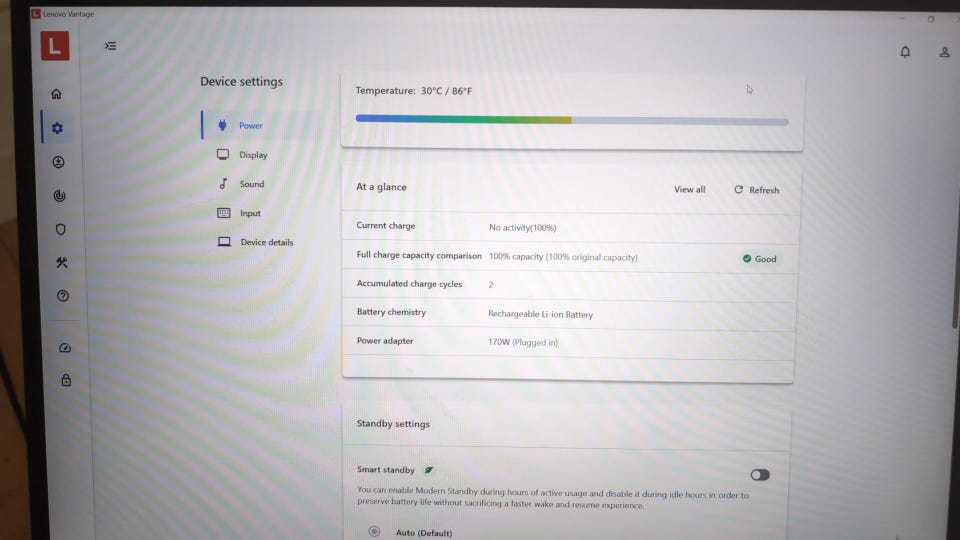960x540 pixels.
Task: Click the 'Temperature: 30°C / 86°F' text
Action: 414,91
